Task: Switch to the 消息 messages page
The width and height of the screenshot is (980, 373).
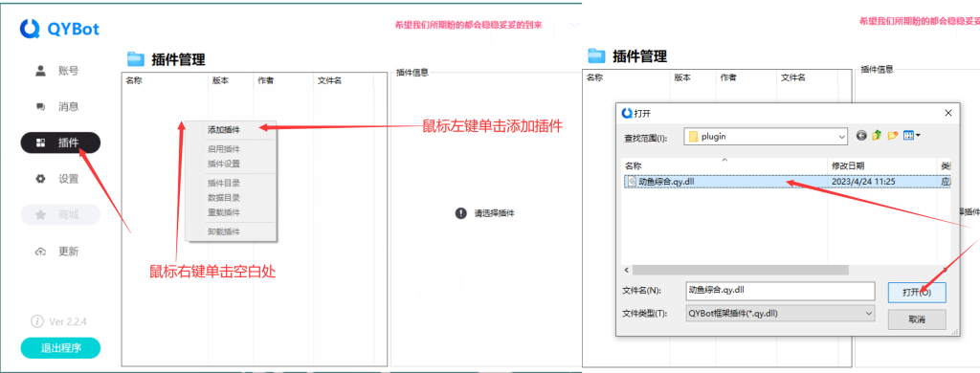Action: [60, 107]
